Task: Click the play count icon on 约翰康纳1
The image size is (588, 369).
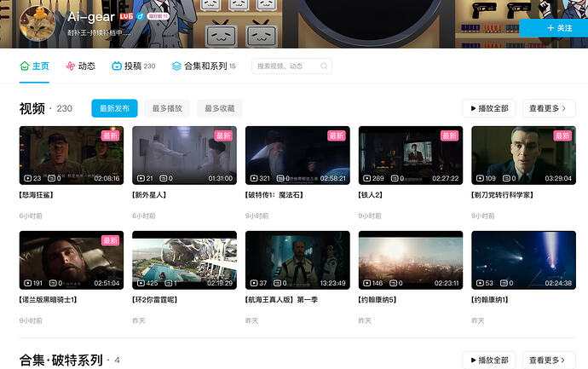Action: click(480, 283)
